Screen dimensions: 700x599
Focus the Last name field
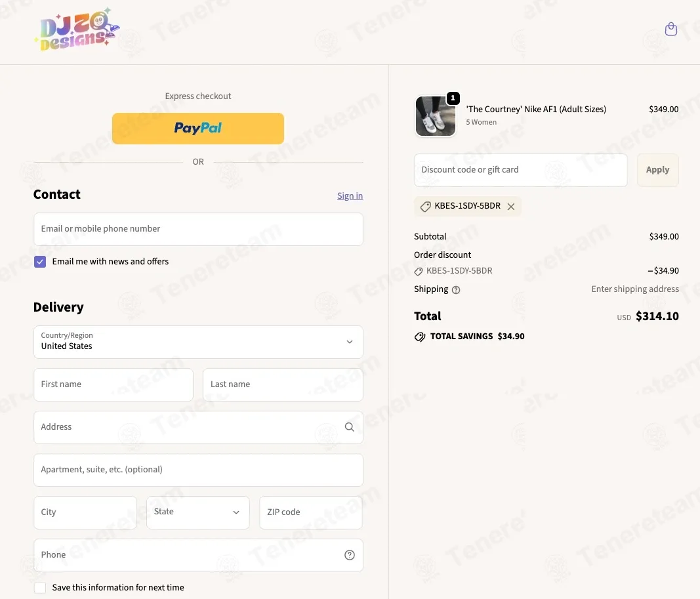click(x=283, y=384)
